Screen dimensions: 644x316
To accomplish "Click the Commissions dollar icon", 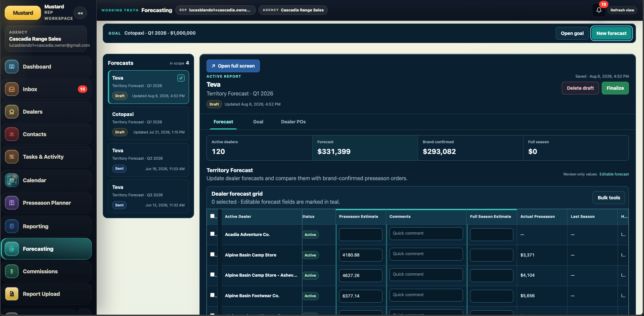I will tap(12, 271).
